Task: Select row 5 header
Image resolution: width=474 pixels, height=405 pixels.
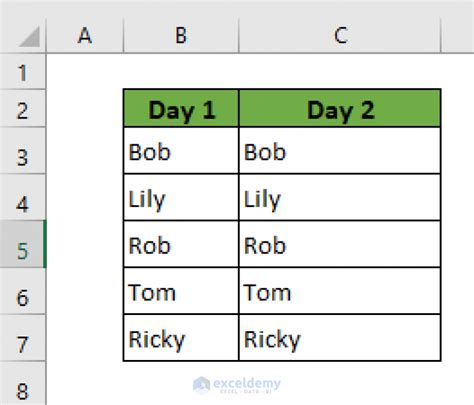Action: 23,244
